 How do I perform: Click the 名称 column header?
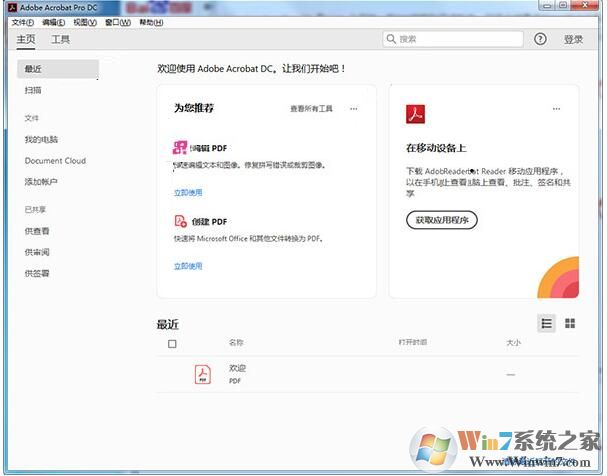click(x=236, y=342)
